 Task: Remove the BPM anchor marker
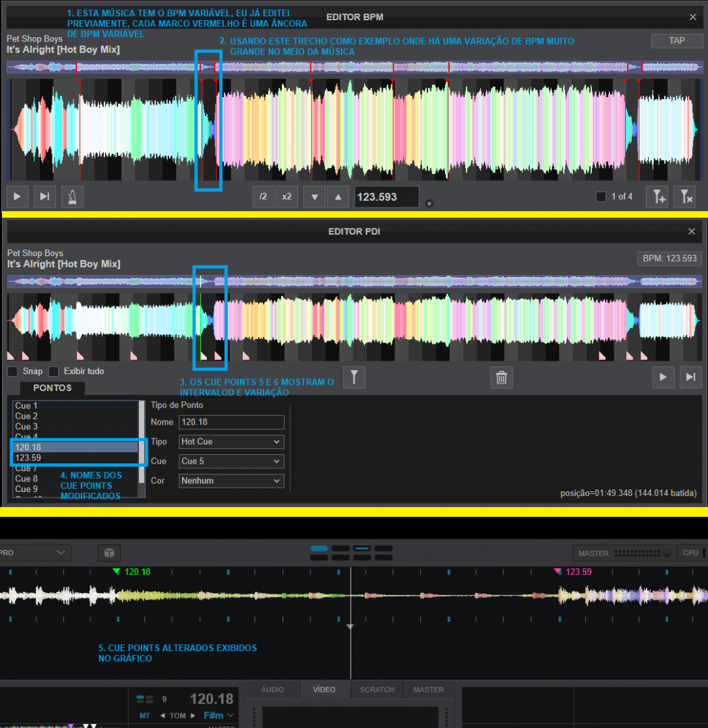coord(685,196)
